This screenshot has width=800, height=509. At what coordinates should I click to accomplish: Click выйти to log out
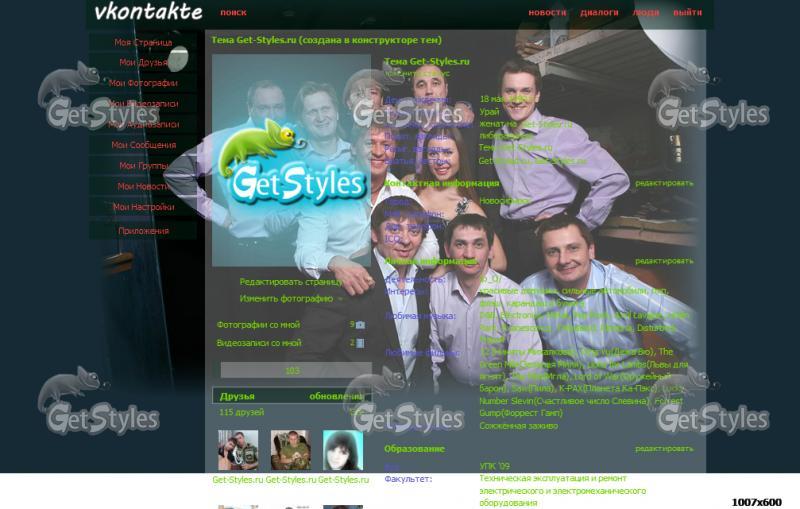pos(687,13)
